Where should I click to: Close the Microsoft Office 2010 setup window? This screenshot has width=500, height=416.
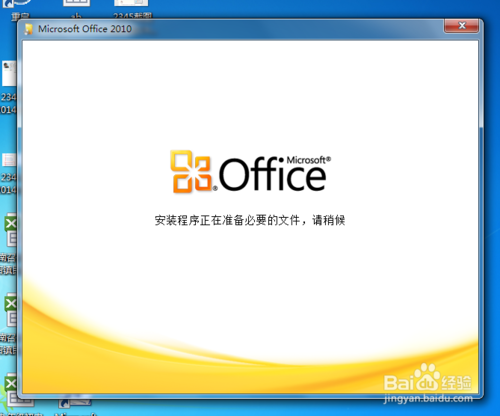pos(462,26)
